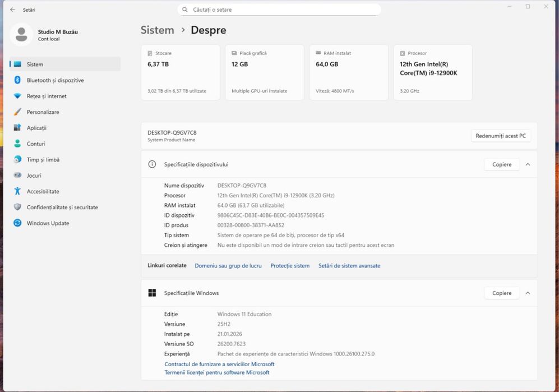559x392 pixels.
Task: Open the Conturi settings category
Action: 36,144
